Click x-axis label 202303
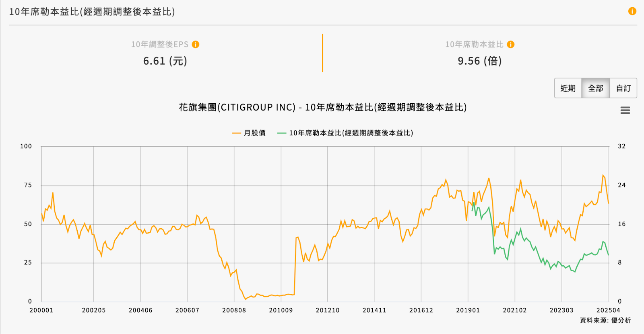The height and width of the screenshot is (334, 644). click(561, 310)
